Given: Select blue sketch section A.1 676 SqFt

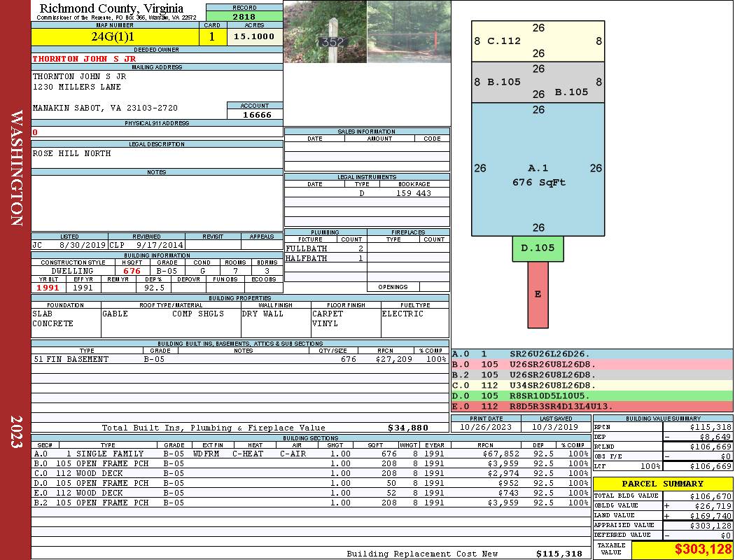Looking at the screenshot, I should (538, 169).
